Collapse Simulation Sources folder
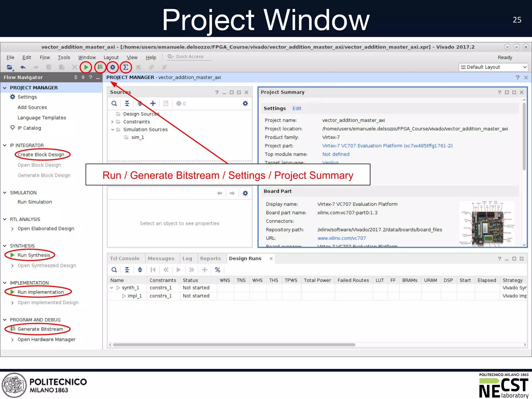 pyautogui.click(x=112, y=129)
